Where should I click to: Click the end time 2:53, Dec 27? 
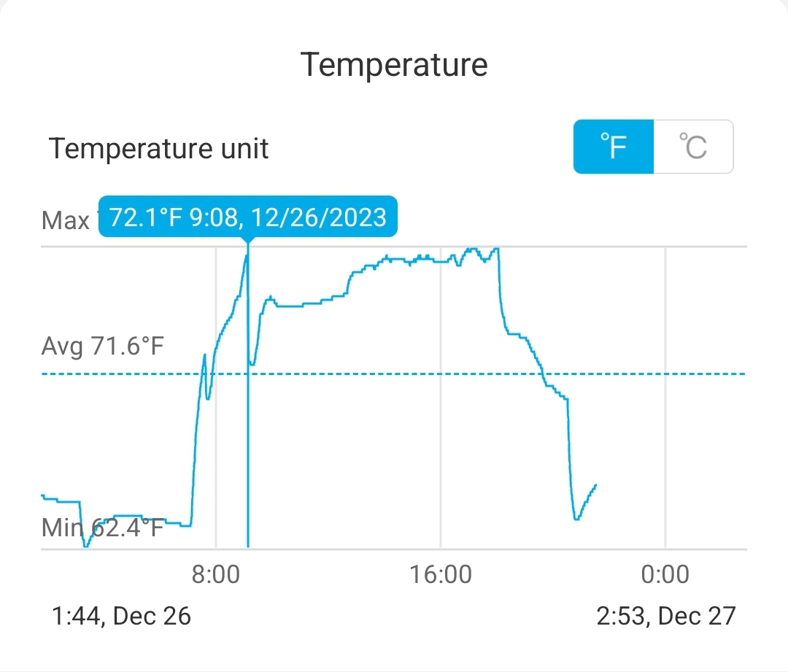point(666,616)
